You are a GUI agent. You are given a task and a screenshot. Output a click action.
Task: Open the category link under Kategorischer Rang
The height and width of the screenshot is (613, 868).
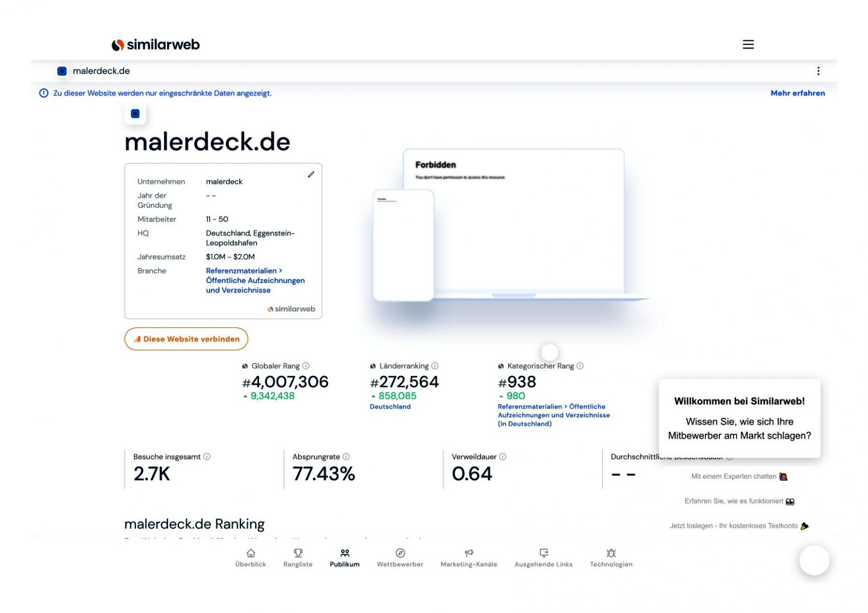tap(554, 415)
